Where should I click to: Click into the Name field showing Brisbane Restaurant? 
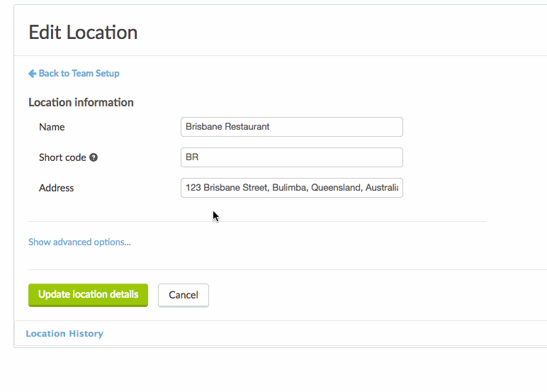coord(292,127)
